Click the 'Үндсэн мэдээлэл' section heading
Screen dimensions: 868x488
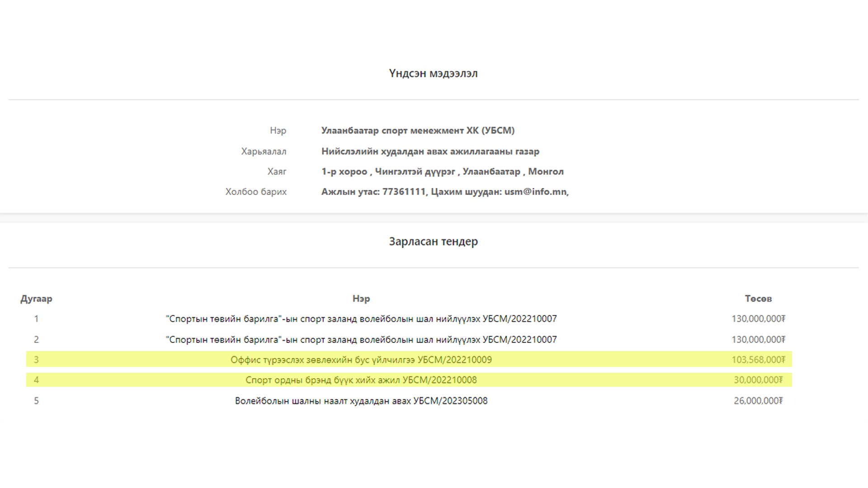[433, 74]
